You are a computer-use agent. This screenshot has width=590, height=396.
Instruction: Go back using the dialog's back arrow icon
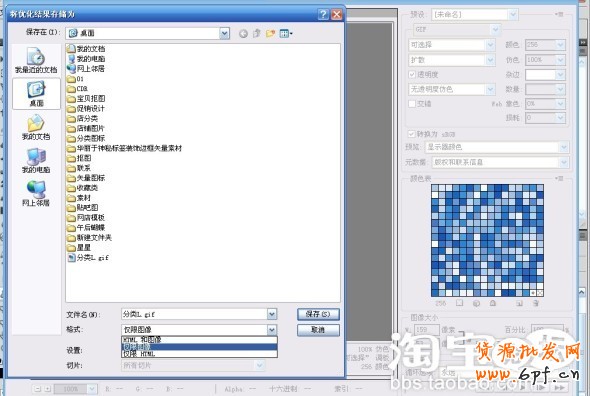click(x=243, y=34)
